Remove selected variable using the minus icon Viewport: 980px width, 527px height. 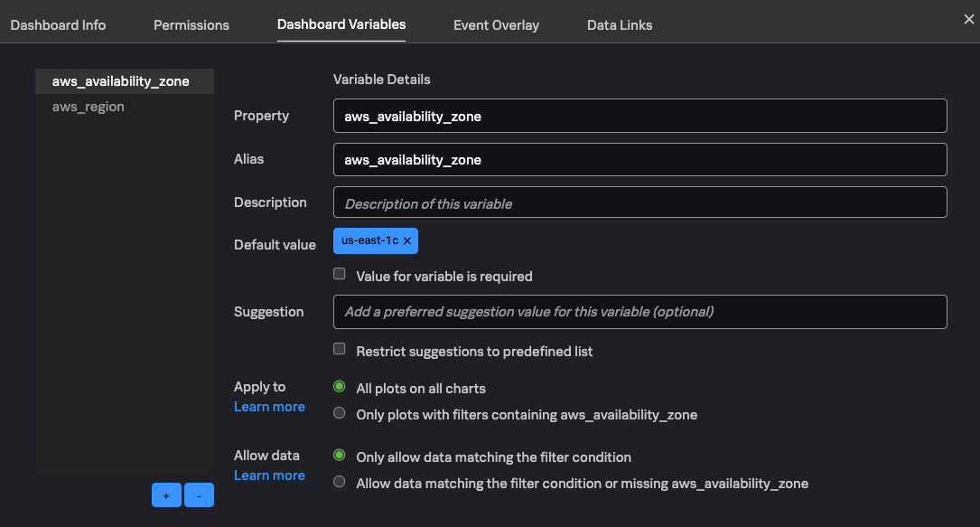[x=199, y=494]
